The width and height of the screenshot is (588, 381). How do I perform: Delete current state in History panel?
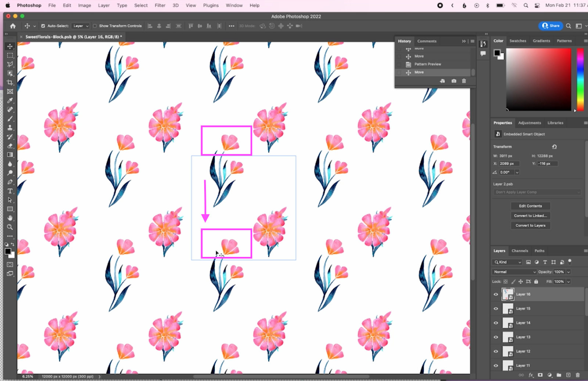[x=464, y=81]
